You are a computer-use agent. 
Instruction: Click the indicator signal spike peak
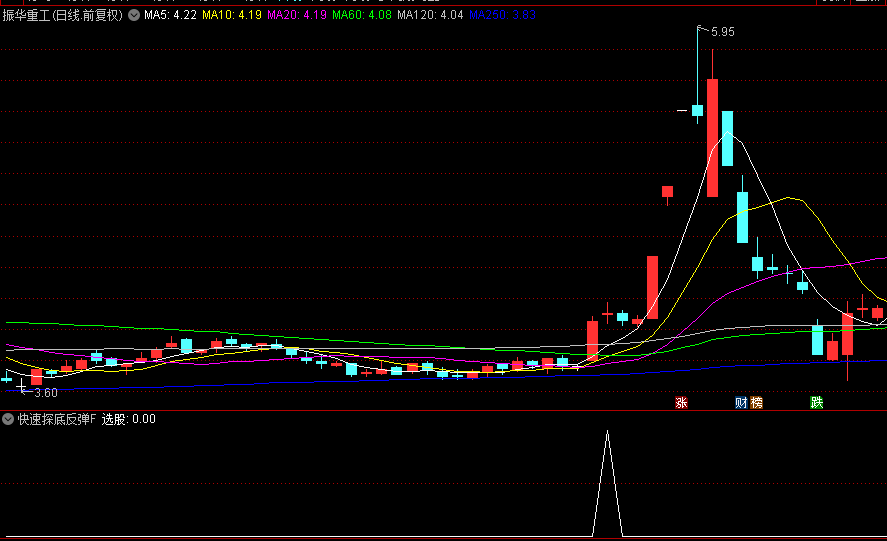[x=608, y=432]
